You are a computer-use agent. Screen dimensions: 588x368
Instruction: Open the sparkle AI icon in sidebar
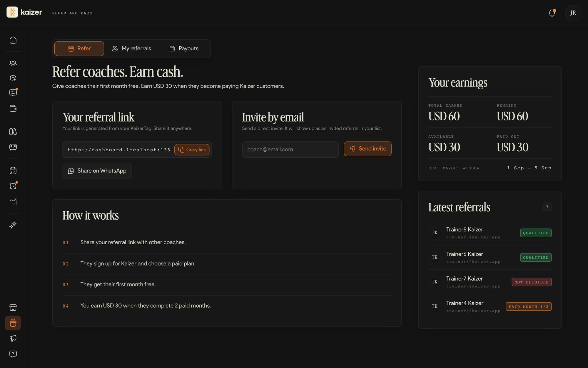[x=13, y=225]
